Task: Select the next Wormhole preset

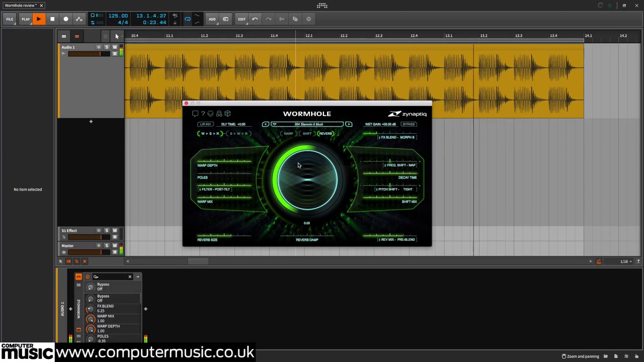Action: [x=349, y=124]
